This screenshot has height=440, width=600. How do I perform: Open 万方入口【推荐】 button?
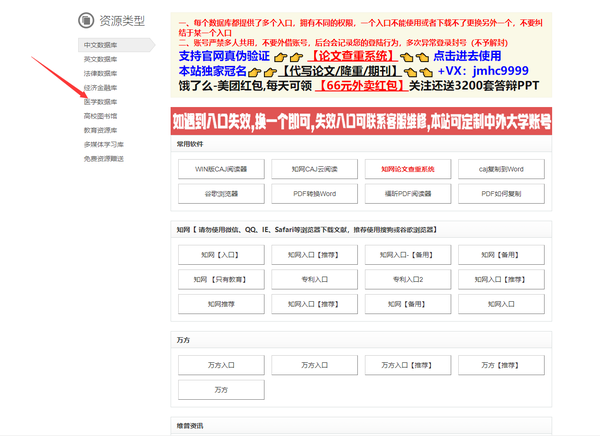(408, 365)
